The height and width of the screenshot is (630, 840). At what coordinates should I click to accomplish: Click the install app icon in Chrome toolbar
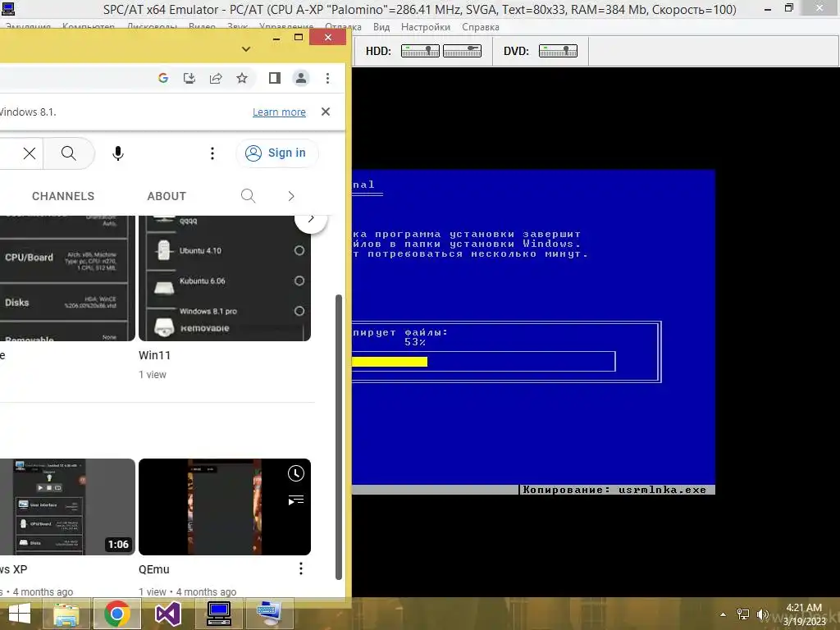pyautogui.click(x=189, y=78)
